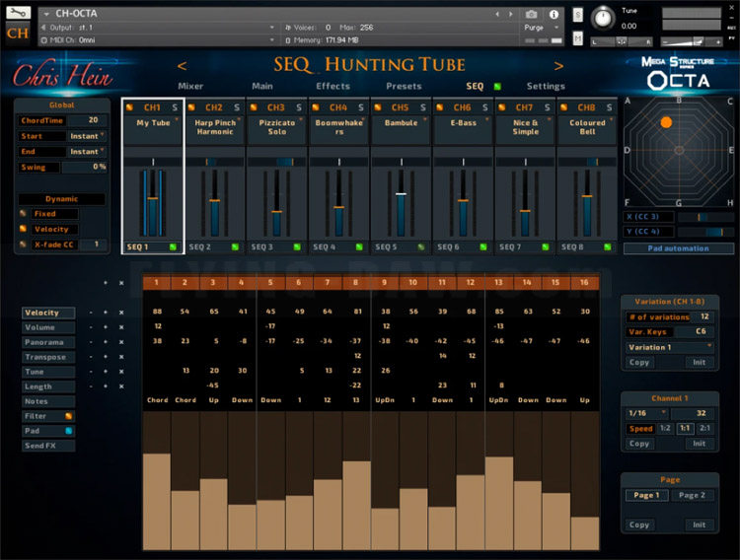Select next instrument arrow in header
Screen dimensions: 740x560
pos(510,14)
